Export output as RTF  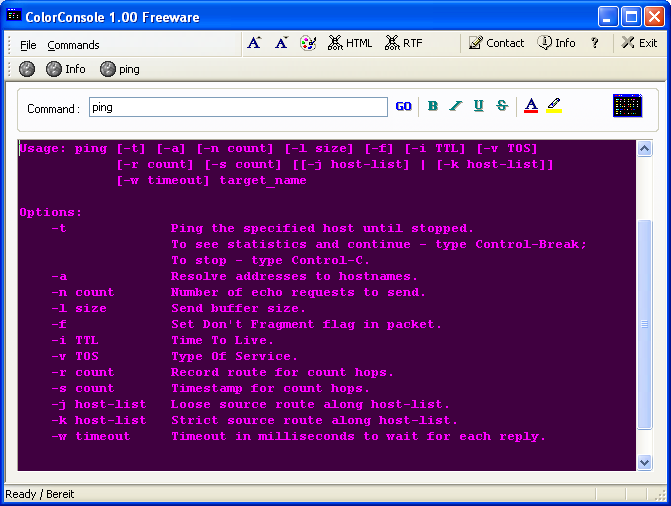pyautogui.click(x=403, y=43)
